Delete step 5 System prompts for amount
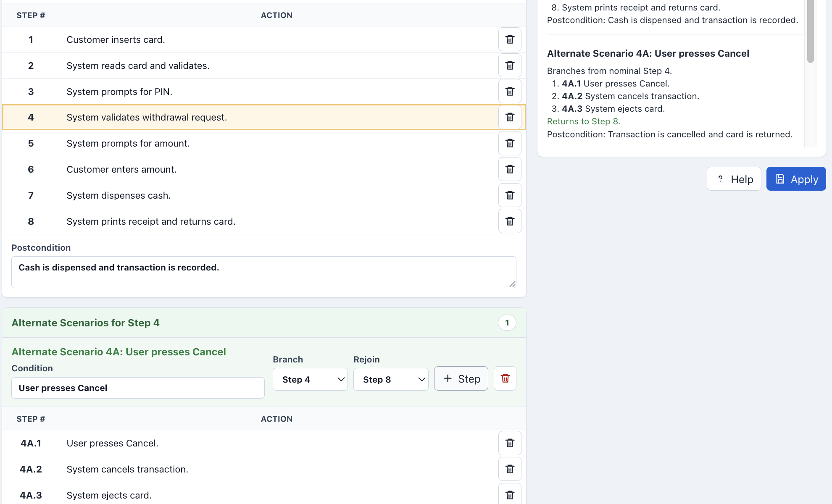 (x=510, y=143)
